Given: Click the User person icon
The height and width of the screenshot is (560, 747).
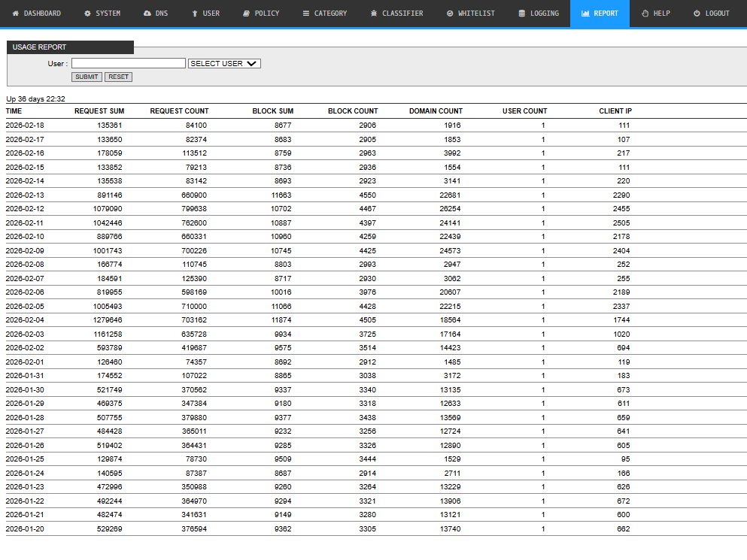Looking at the screenshot, I should [x=195, y=14].
